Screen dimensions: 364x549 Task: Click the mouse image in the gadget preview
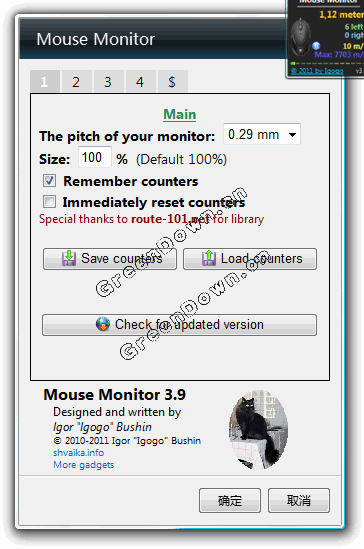300,37
